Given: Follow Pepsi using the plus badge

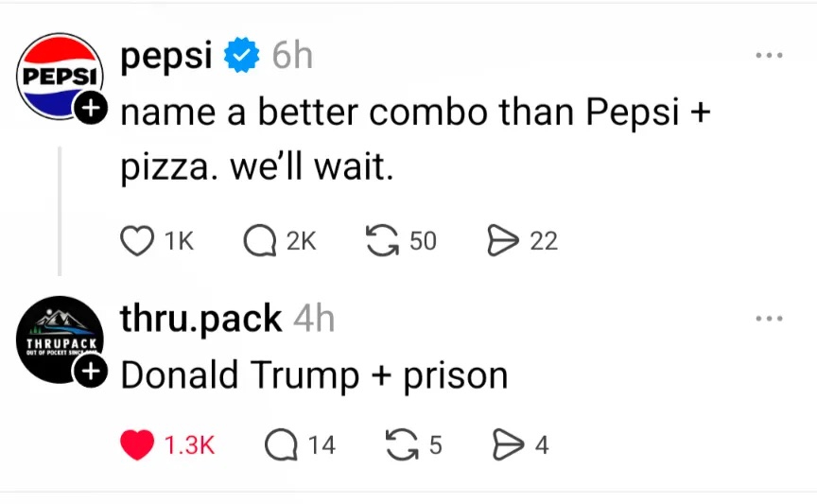Looking at the screenshot, I should [x=90, y=111].
